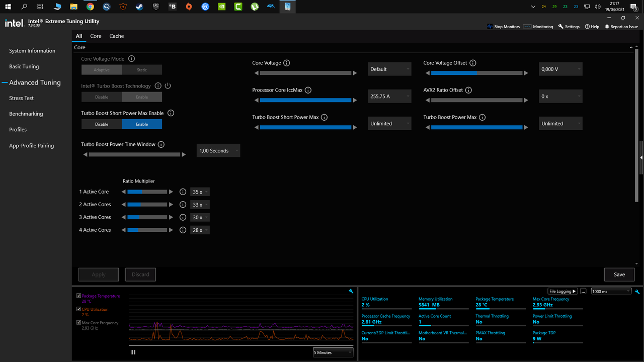Go to Stress Test in sidebar

[22, 98]
